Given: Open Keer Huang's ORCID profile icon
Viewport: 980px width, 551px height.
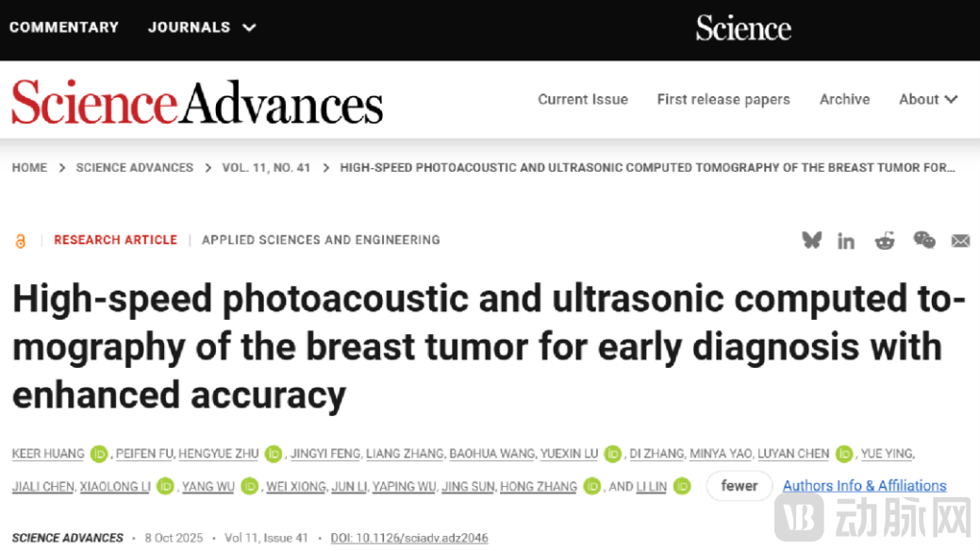Looking at the screenshot, I should pos(99,455).
